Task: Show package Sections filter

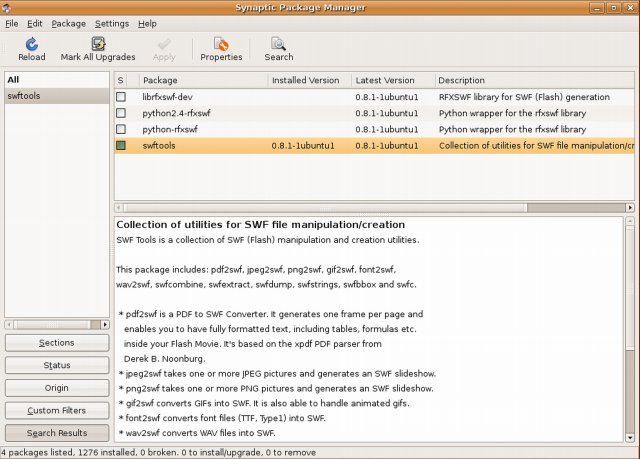Action: 57,343
